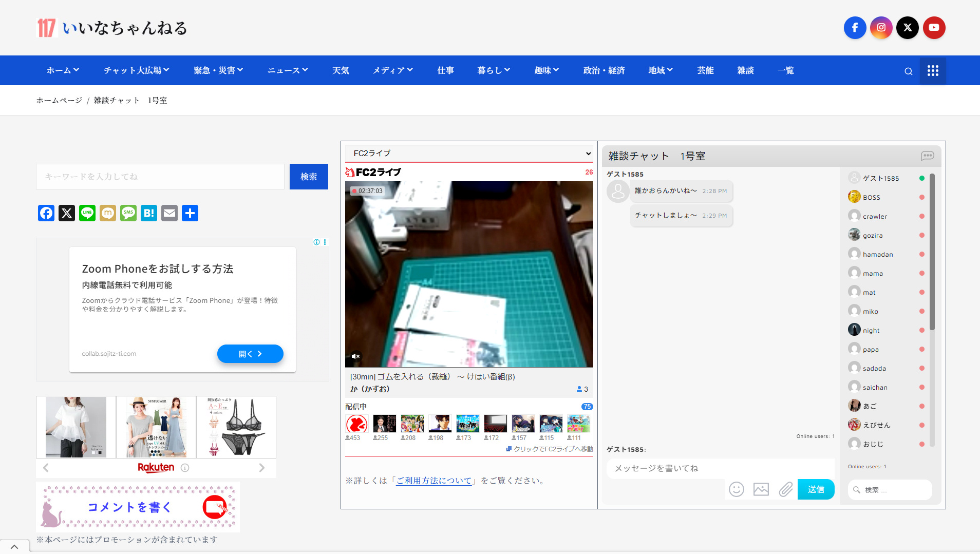The width and height of the screenshot is (980, 554).
Task: Open live stream thumbnail with 255 viewers
Action: pyautogui.click(x=384, y=424)
